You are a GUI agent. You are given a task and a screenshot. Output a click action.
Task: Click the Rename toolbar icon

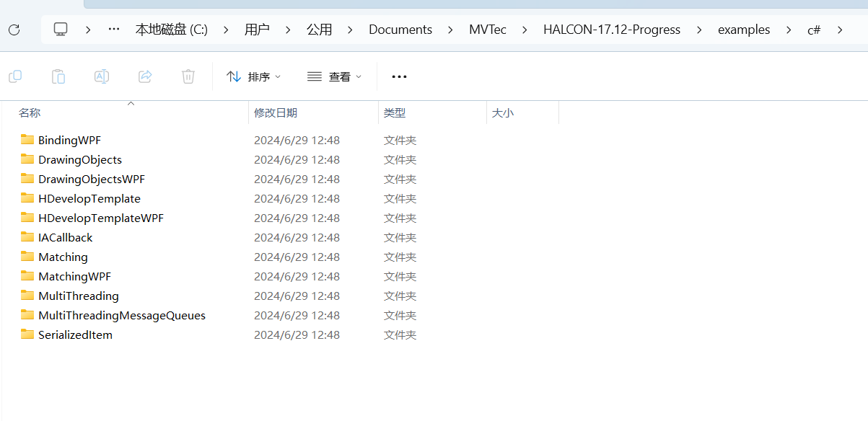point(102,76)
